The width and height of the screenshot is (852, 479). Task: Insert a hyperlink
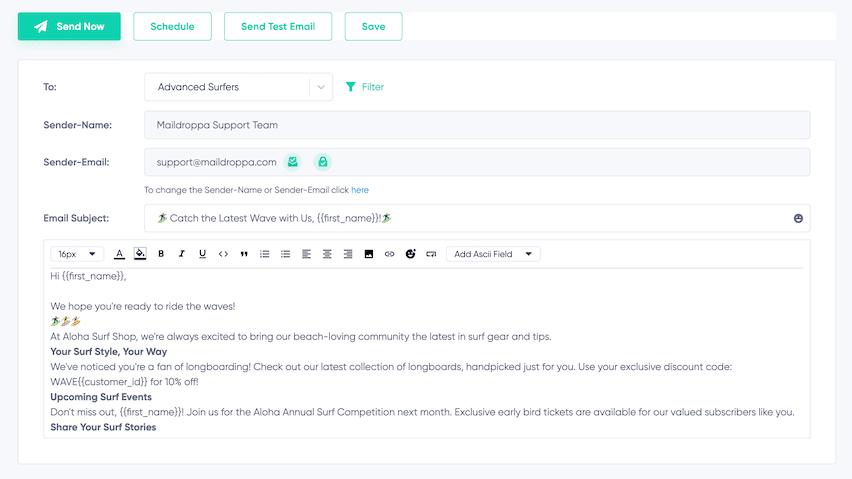click(x=390, y=254)
